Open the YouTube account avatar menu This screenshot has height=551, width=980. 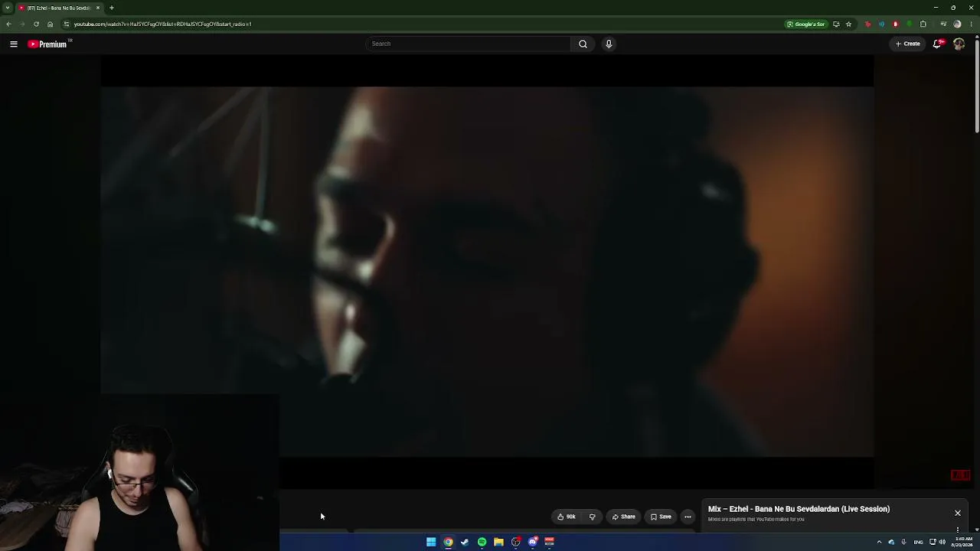pyautogui.click(x=959, y=44)
